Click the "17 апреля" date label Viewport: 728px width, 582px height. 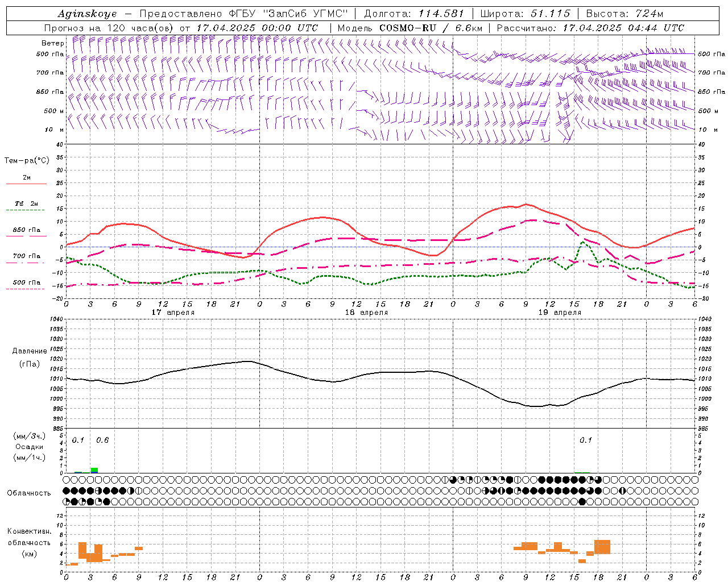173,312
